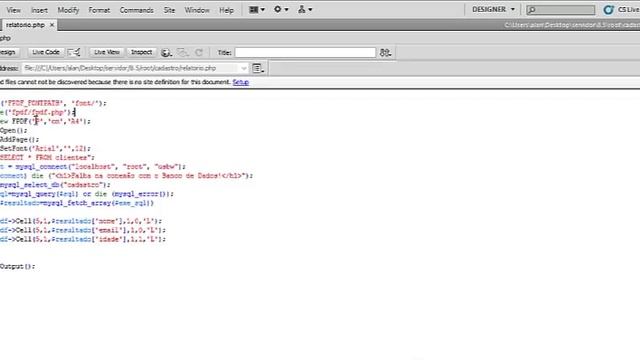The width and height of the screenshot is (640, 360).
Task: Click the Cell line with $resultado['email']
Action: click(x=83, y=230)
